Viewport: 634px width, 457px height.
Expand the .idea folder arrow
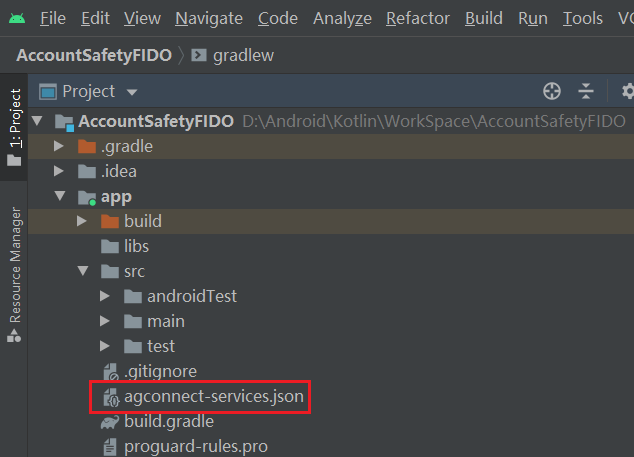[61, 172]
